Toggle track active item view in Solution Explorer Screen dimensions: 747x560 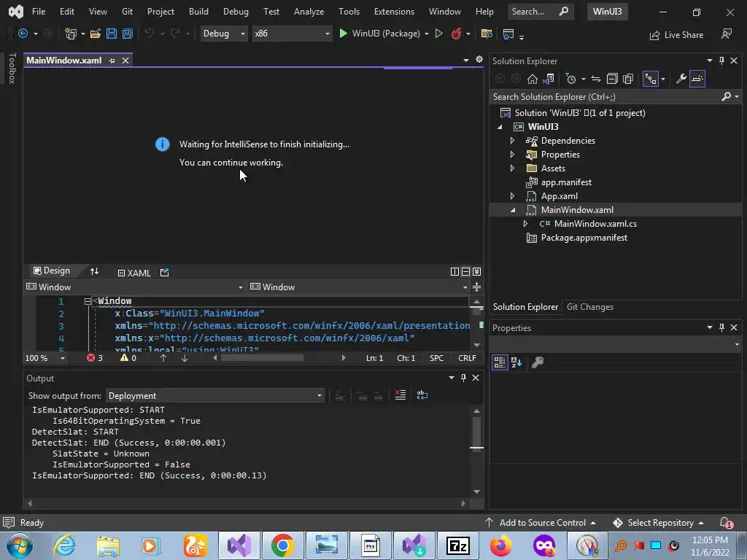650,79
